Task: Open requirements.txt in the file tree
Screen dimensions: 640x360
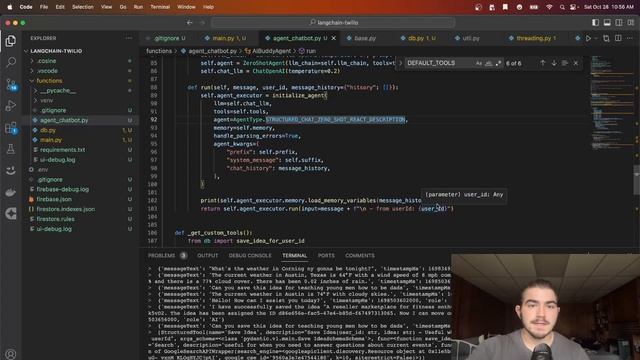Action: coord(81,150)
